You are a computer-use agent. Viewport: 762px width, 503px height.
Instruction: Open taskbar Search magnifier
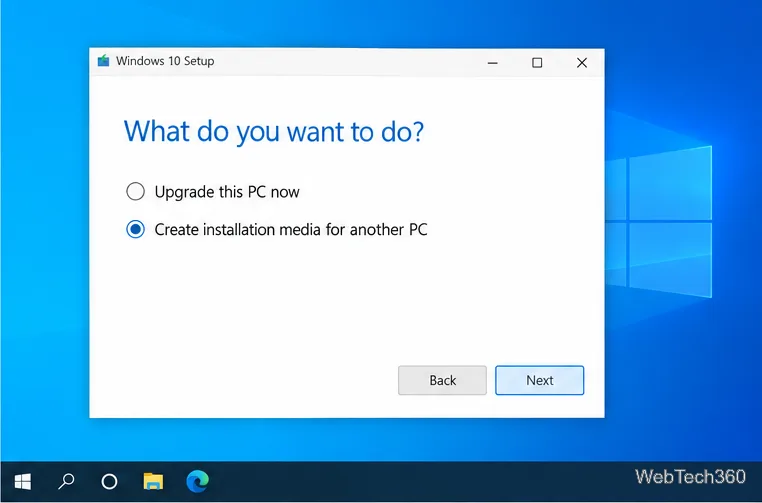coord(66,482)
